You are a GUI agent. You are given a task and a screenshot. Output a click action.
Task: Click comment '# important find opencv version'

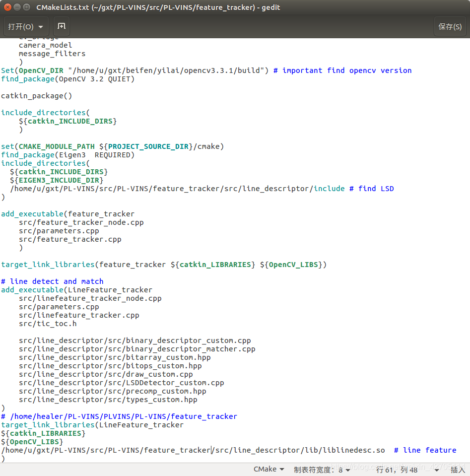342,70
